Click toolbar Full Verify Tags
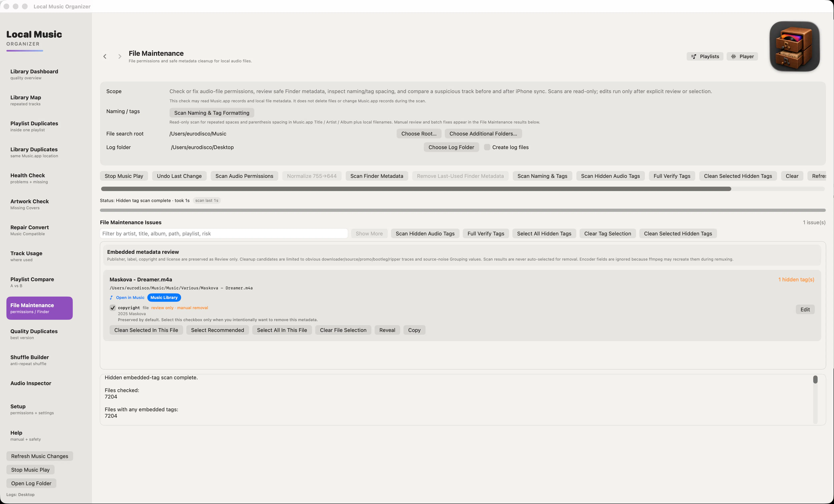 pos(672,176)
